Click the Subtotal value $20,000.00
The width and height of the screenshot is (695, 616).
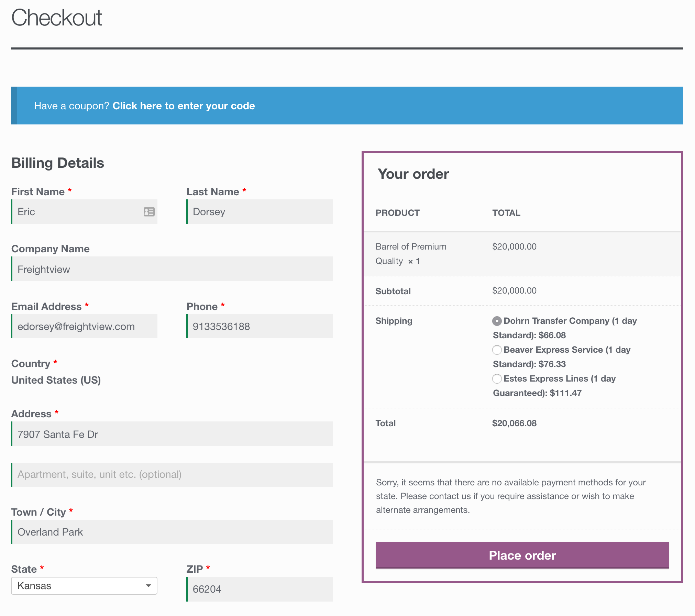pos(514,291)
